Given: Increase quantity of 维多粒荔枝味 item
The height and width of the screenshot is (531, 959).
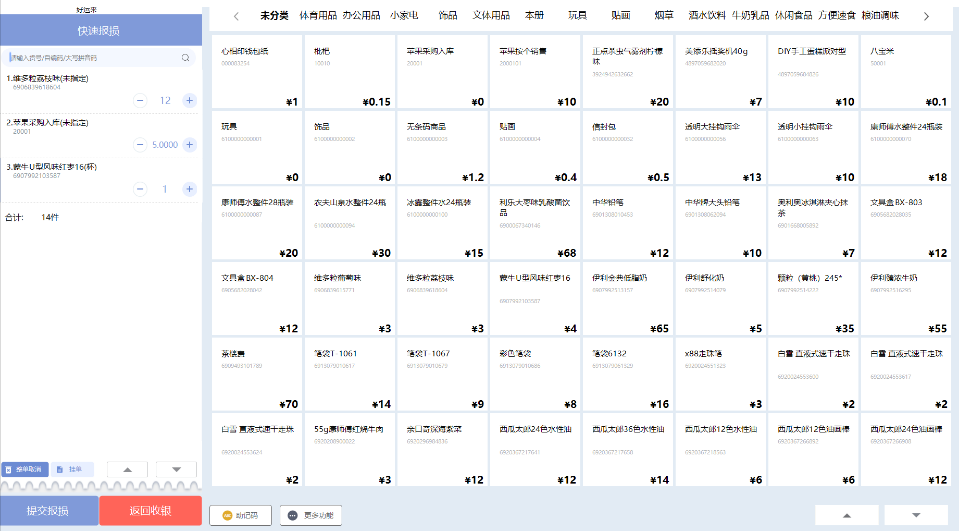Looking at the screenshot, I should tap(190, 100).
